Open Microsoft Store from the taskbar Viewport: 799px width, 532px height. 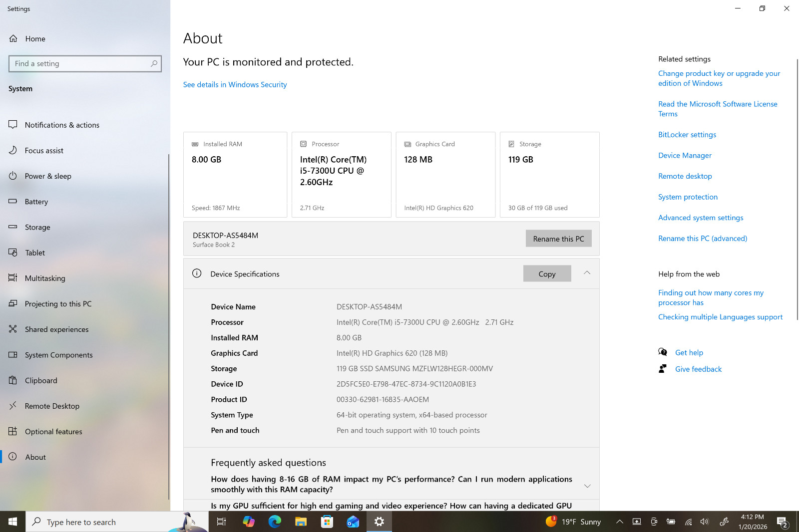pos(327,522)
